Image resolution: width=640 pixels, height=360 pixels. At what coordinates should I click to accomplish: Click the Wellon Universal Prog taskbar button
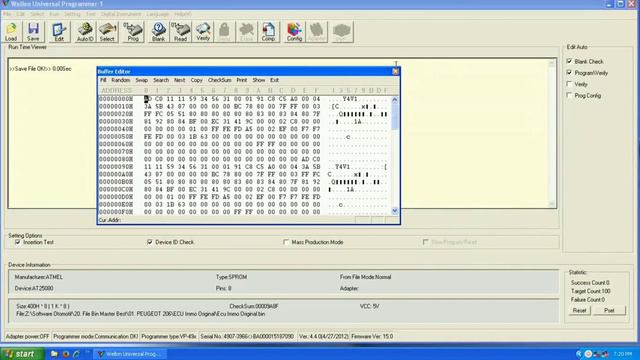[x=131, y=354]
